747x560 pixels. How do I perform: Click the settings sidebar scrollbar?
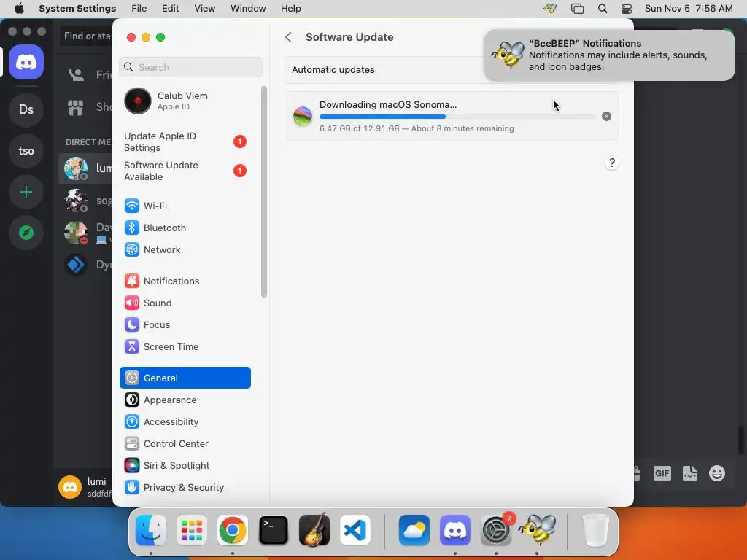[264, 192]
